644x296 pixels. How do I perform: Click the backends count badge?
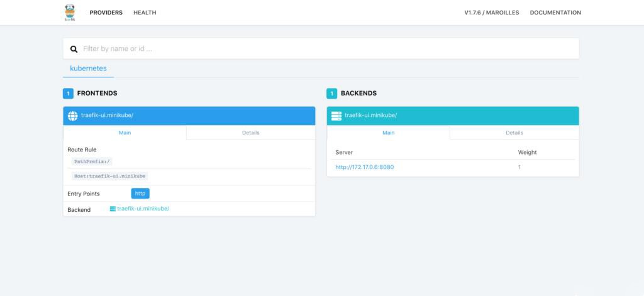(x=331, y=94)
